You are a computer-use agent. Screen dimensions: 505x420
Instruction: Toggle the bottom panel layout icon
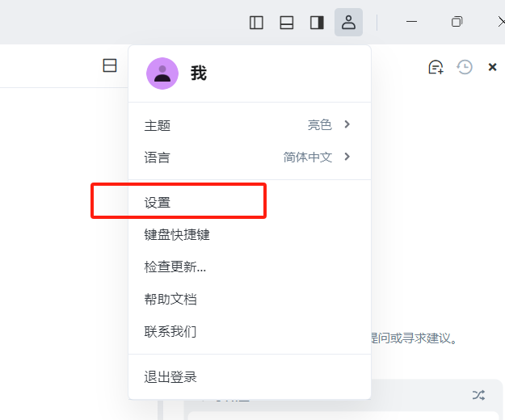point(286,23)
